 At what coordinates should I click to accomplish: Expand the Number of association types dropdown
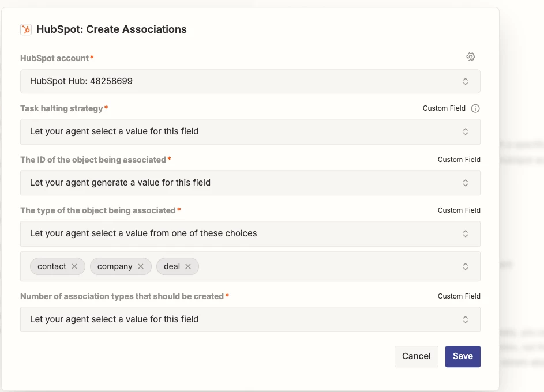[250, 319]
